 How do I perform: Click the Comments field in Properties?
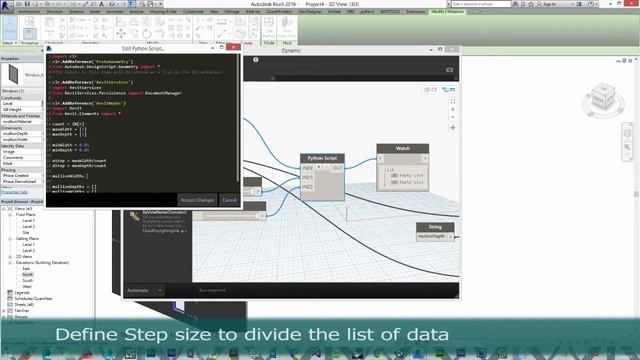[x=22, y=158]
